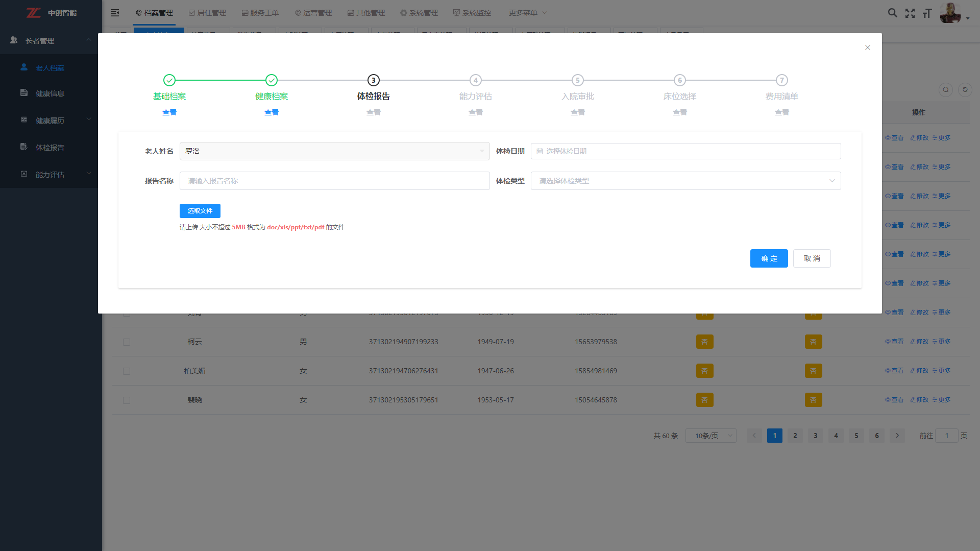Toggle fullscreen mode icon
This screenshot has height=551, width=980.
910,13
